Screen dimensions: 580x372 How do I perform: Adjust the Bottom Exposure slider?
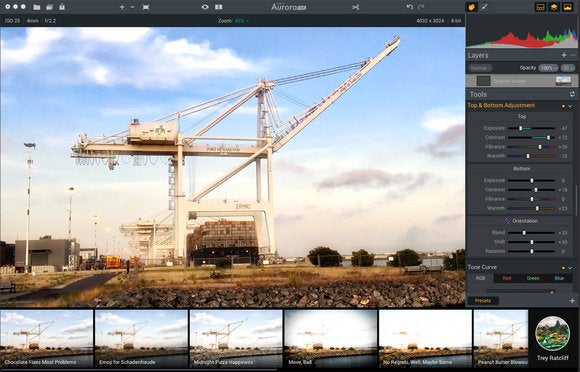(x=531, y=180)
